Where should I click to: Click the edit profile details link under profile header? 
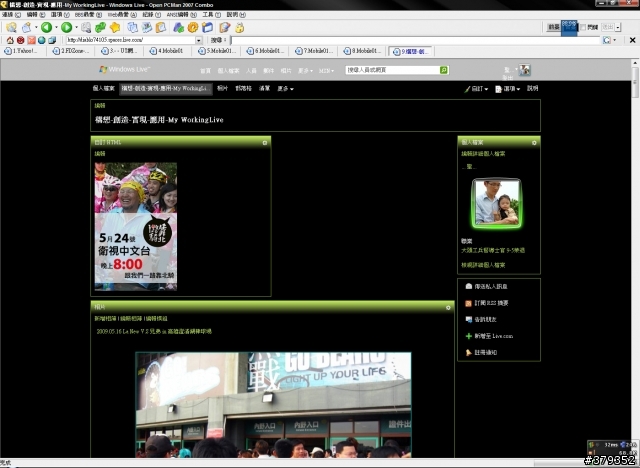click(x=483, y=154)
